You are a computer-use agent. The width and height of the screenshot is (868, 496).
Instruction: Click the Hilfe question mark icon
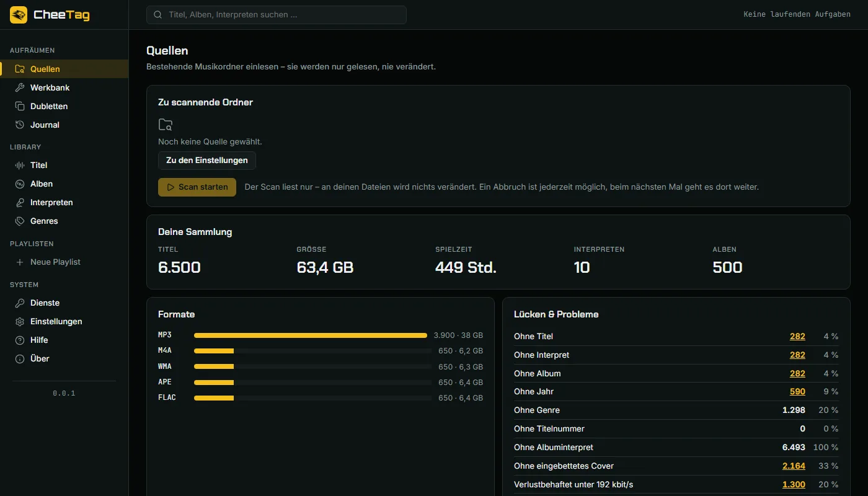[20, 340]
